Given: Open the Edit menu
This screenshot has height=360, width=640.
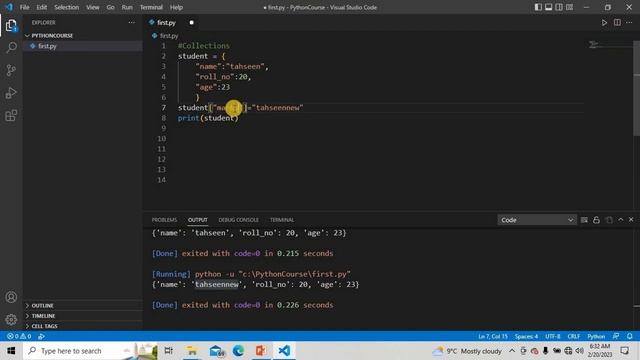Looking at the screenshot, I should (42, 7).
